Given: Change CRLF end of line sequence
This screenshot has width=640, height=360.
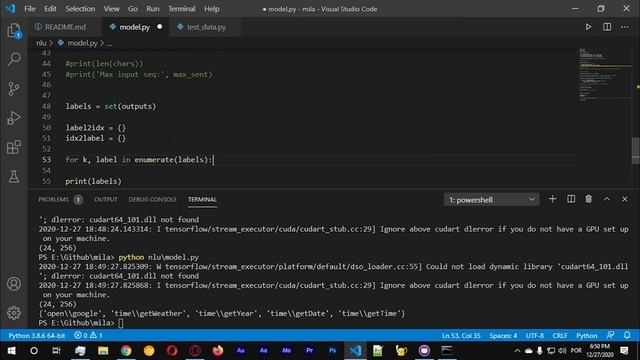Looking at the screenshot, I should 560,336.
